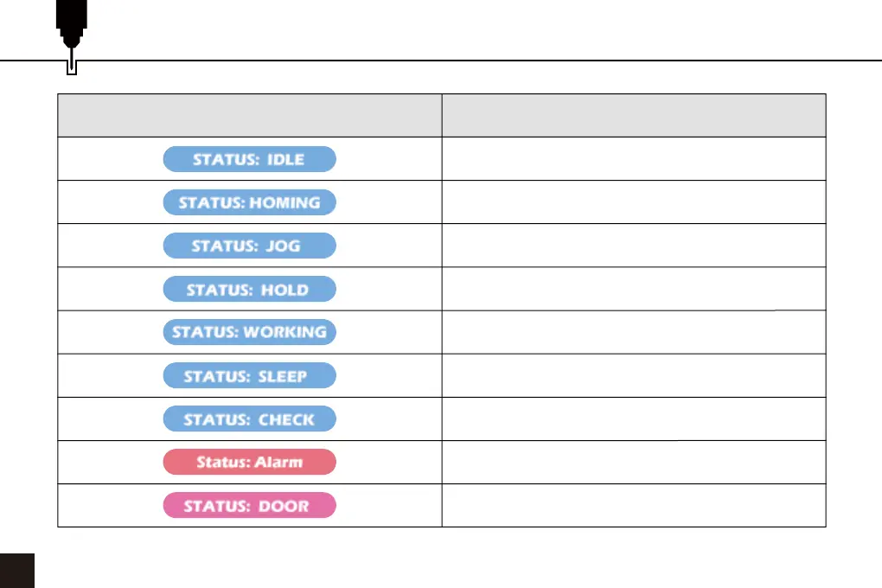This screenshot has height=588, width=882.
Task: Click the STATUS: HOLD badge
Action: click(x=249, y=289)
